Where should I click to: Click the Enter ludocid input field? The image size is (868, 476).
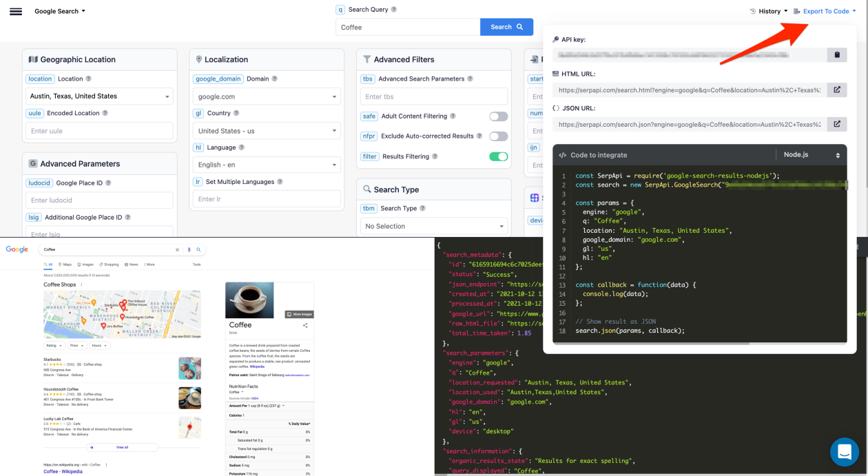point(100,200)
